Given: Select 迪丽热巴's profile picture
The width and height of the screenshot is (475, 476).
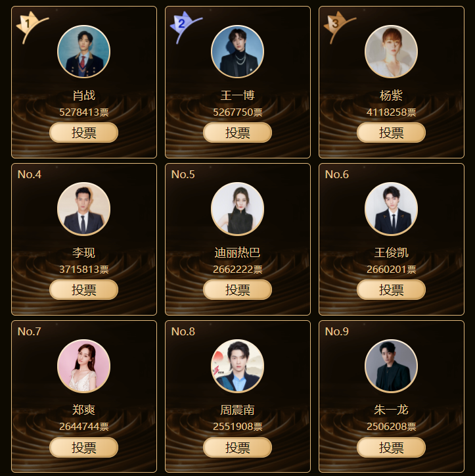Looking at the screenshot, I should click(x=238, y=209).
